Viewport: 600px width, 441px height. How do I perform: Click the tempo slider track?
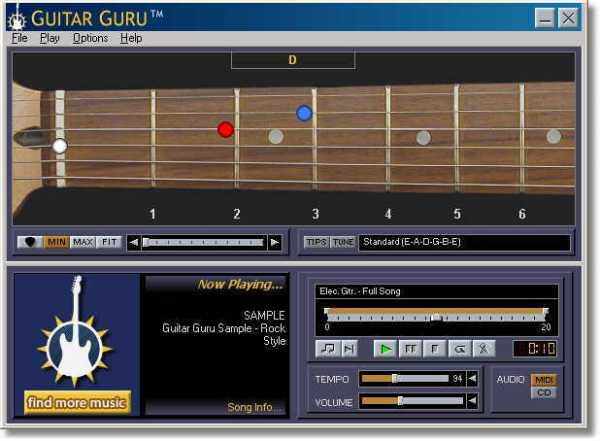pos(405,379)
